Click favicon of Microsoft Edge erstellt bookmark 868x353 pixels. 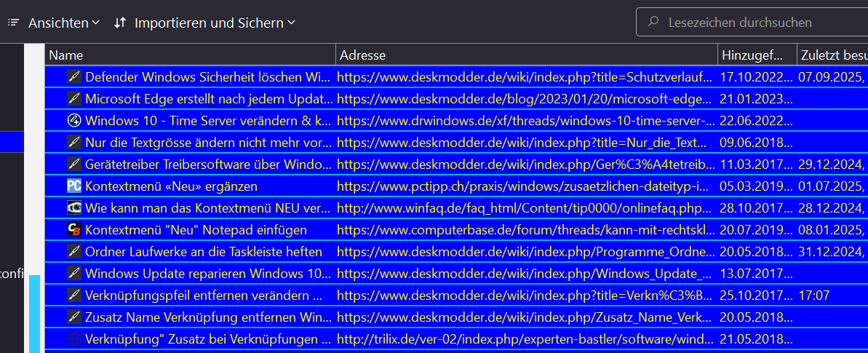(74, 99)
